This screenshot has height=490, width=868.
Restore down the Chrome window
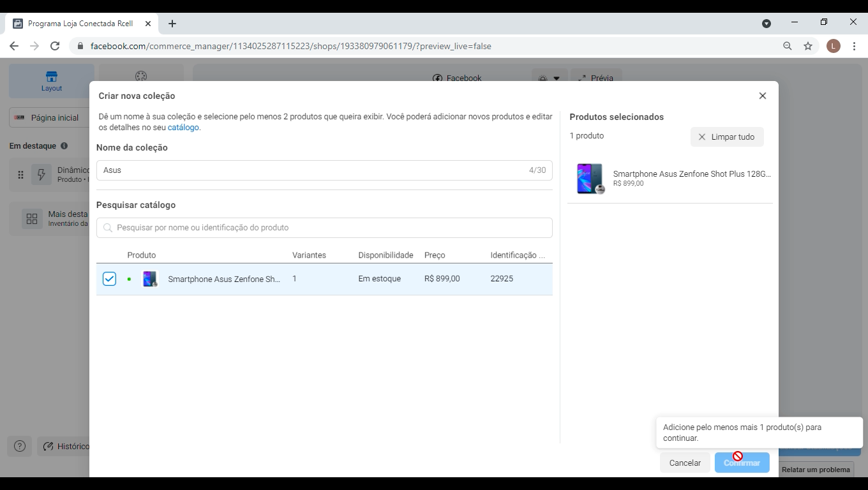[x=824, y=22]
